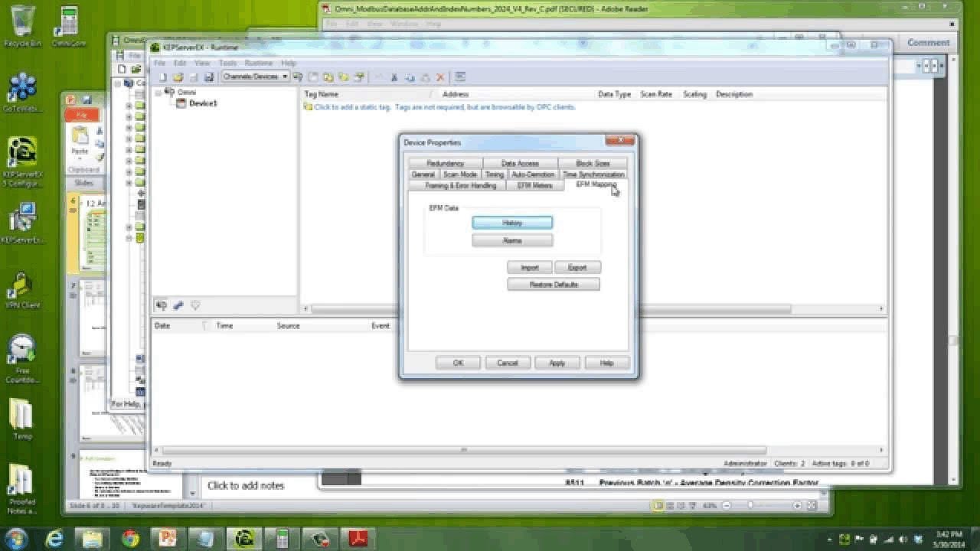Viewport: 980px width, 551px height.
Task: Click the Quick Client icon in KEPServerEX toolbar
Action: pyautogui.click(x=460, y=77)
